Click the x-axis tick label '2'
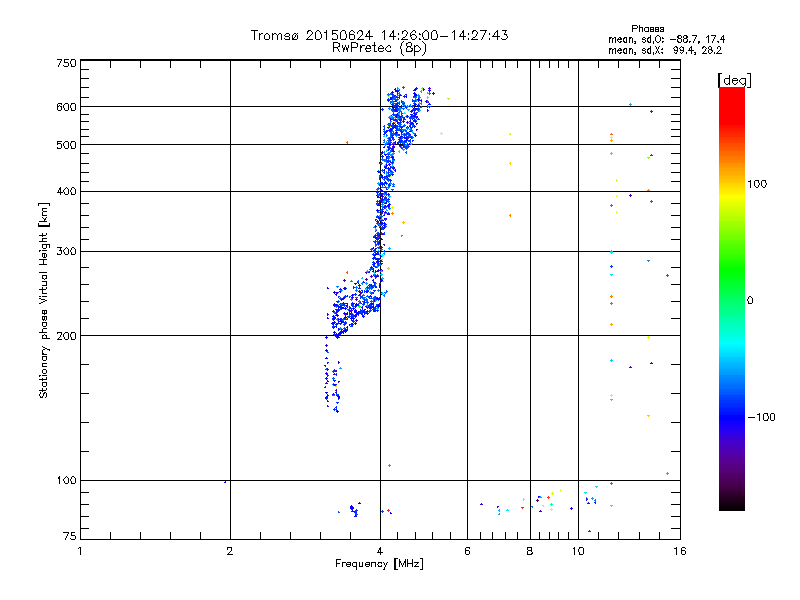This screenshot has width=800, height=600. [x=230, y=551]
